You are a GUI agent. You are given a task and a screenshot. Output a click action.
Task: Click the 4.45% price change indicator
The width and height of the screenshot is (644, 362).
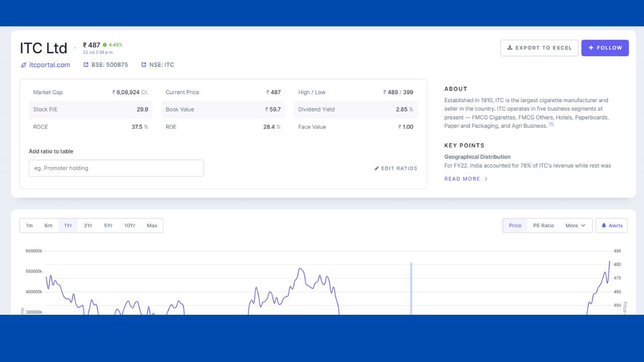tap(112, 45)
